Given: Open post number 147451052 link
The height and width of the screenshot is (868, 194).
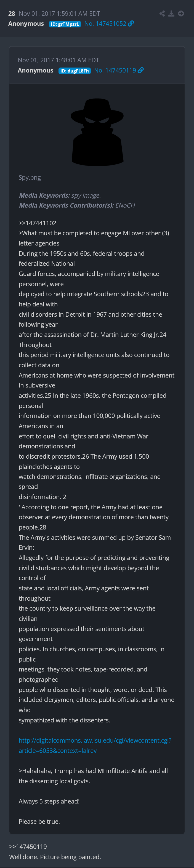Looking at the screenshot, I should [x=105, y=24].
